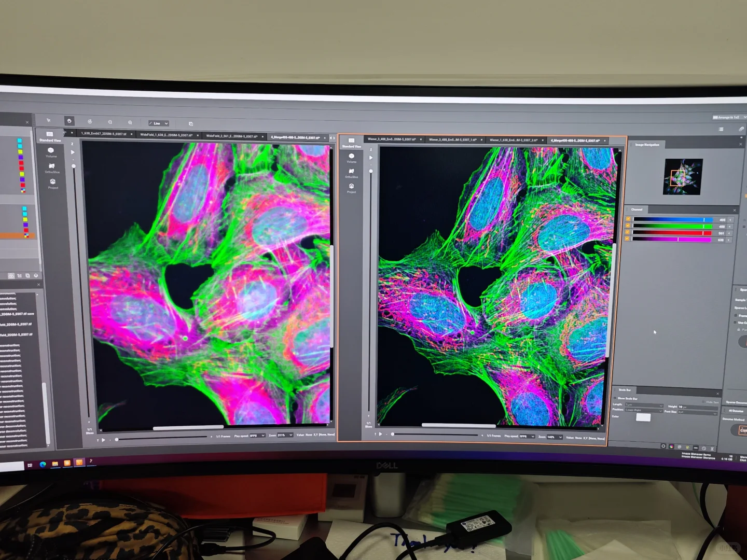The height and width of the screenshot is (560, 747).
Task: Click the last icon under file list
Action: 36,276
